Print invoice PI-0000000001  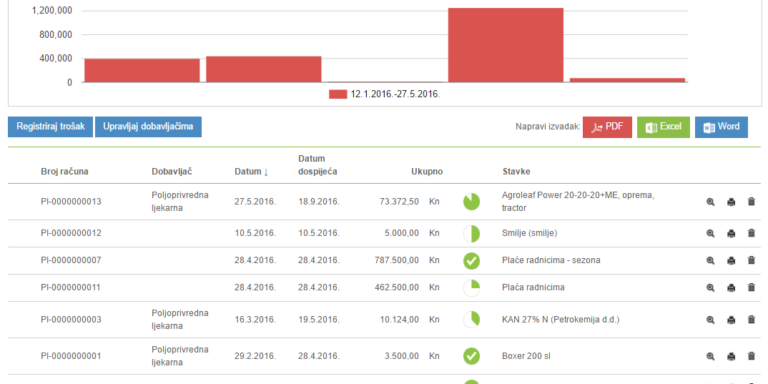tap(731, 356)
